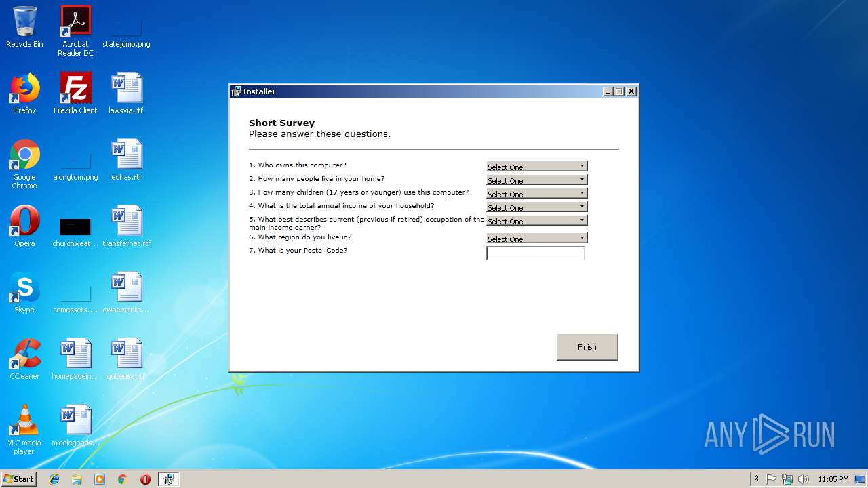The height and width of the screenshot is (488, 868).
Task: Launch FileZilla Client desktop icon
Action: click(75, 94)
